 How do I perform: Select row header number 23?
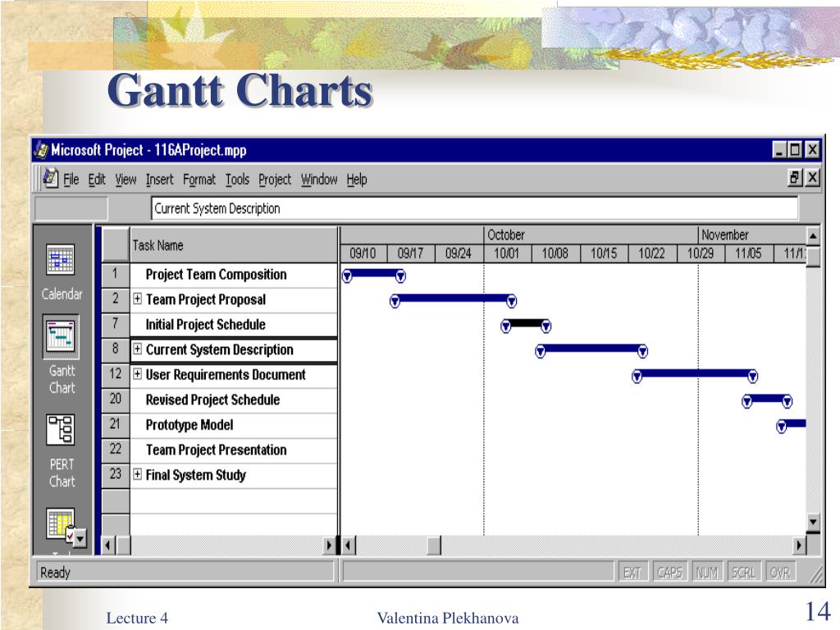click(x=116, y=474)
